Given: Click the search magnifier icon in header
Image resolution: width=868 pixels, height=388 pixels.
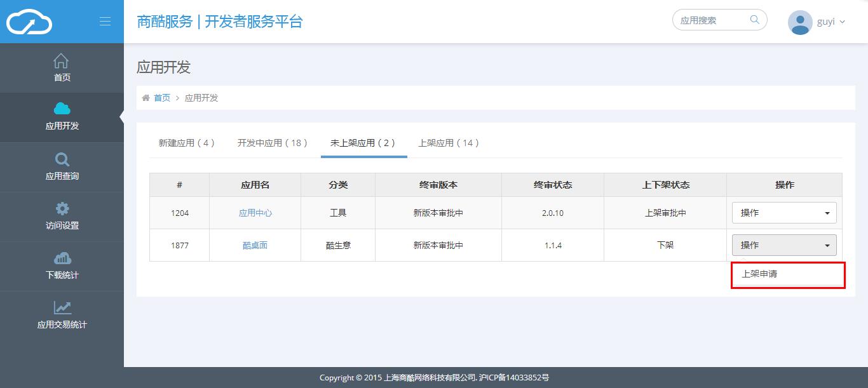Looking at the screenshot, I should [x=755, y=20].
